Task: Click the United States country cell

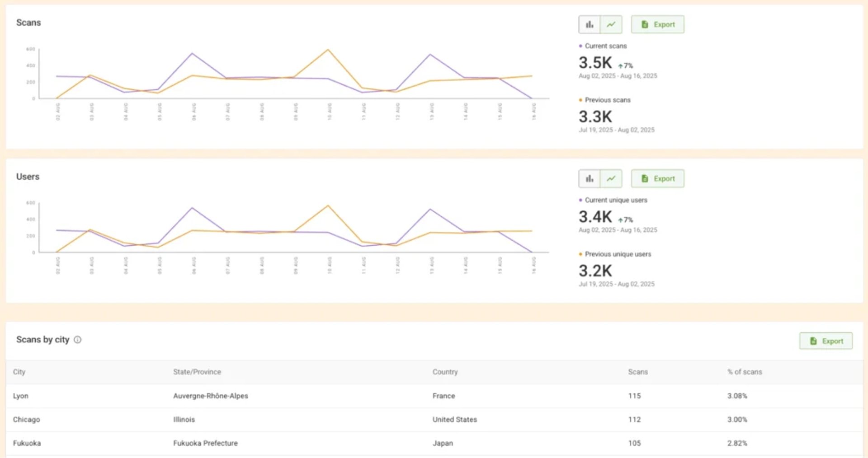Action: click(x=455, y=420)
